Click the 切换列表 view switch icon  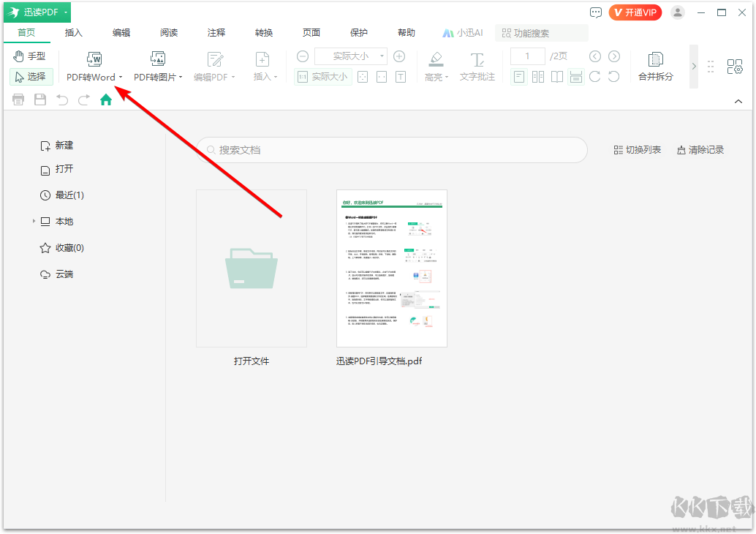635,149
